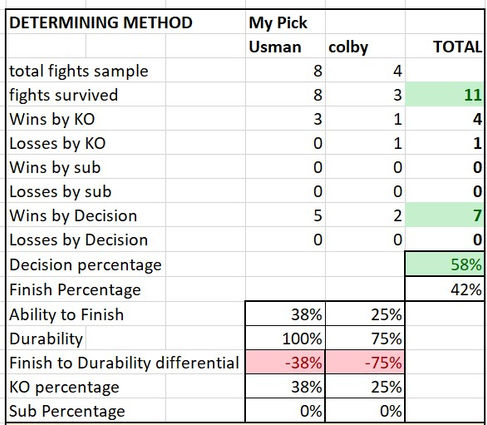The width and height of the screenshot is (487, 425).
Task: Select the Usman column header cell
Action: coord(285,46)
